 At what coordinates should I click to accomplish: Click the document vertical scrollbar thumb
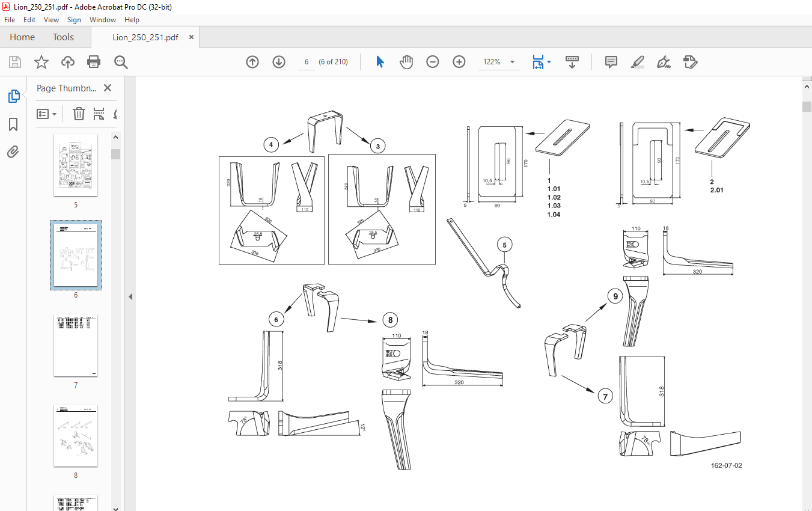(x=807, y=106)
